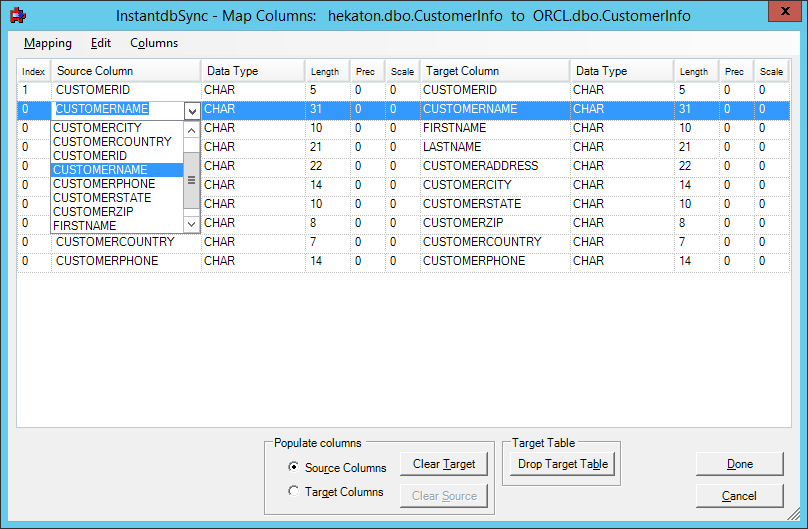The width and height of the screenshot is (808, 529).
Task: Select target cell CUSTOMERCITY
Action: 495,185
